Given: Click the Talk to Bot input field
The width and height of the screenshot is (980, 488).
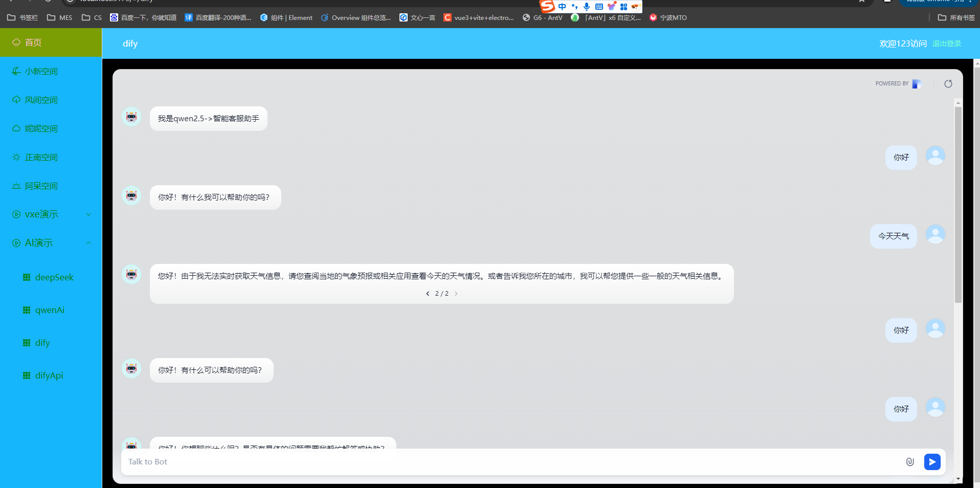Looking at the screenshot, I should 307,461.
